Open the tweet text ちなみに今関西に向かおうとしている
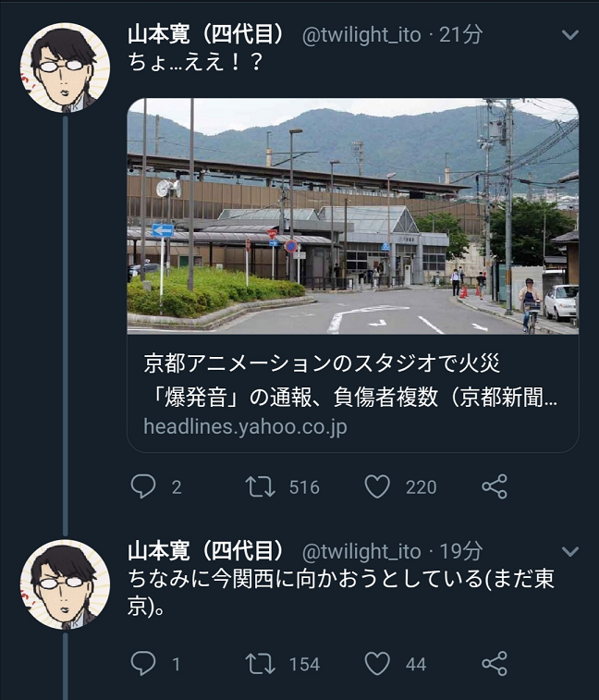The image size is (599, 700). coord(341,592)
